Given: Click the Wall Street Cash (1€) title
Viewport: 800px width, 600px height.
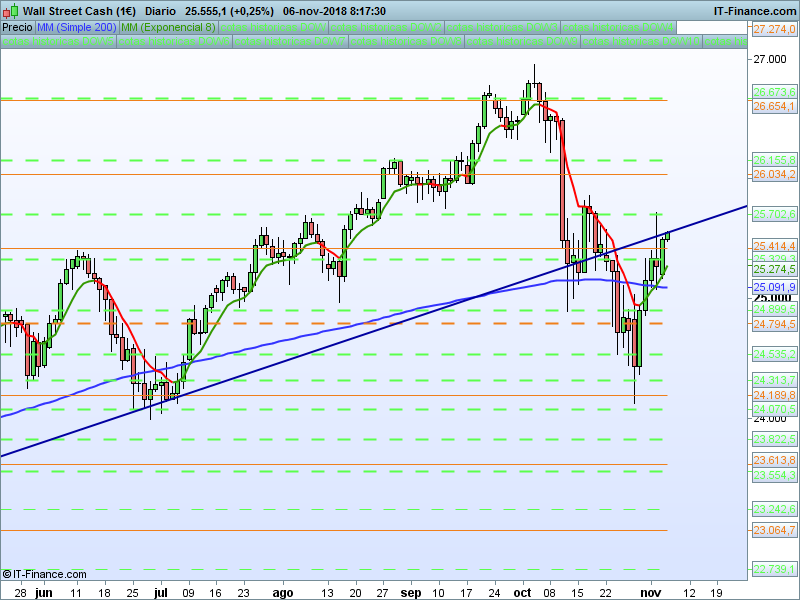Looking at the screenshot, I should [x=79, y=11].
